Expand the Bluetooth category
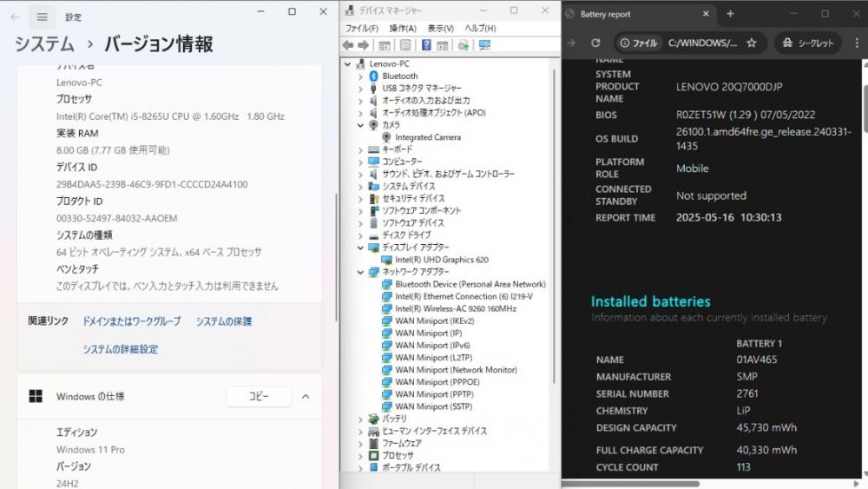868x489 pixels. pyautogui.click(x=360, y=76)
